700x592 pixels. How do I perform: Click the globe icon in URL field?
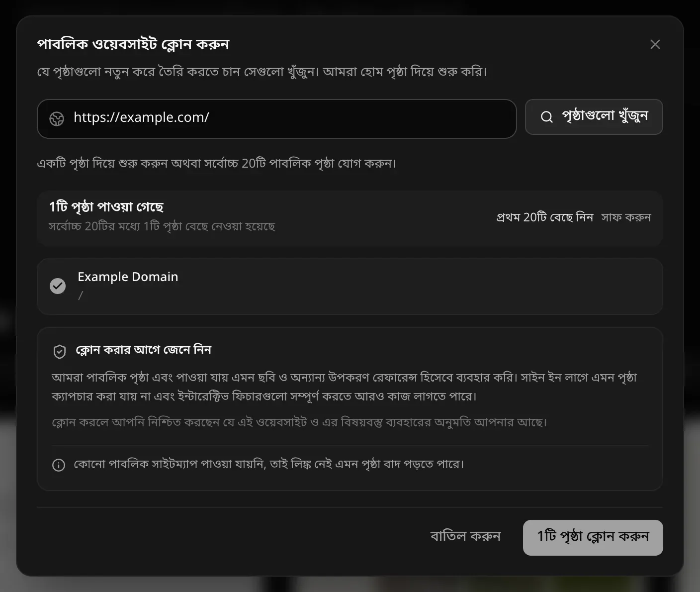(x=57, y=118)
